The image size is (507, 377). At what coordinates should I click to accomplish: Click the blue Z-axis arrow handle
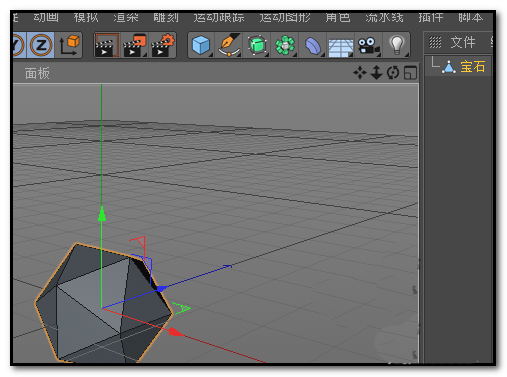162,288
